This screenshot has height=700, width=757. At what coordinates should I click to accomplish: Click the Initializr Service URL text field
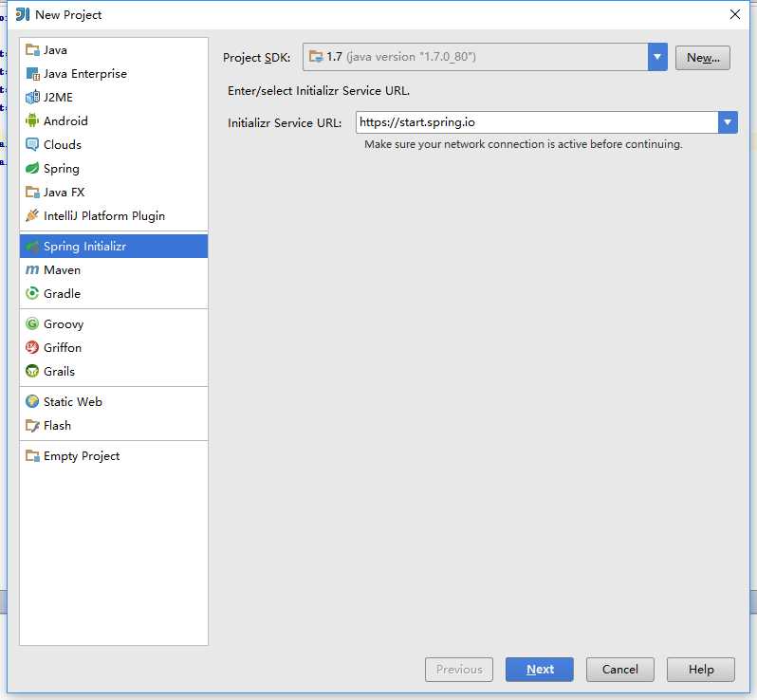(537, 122)
